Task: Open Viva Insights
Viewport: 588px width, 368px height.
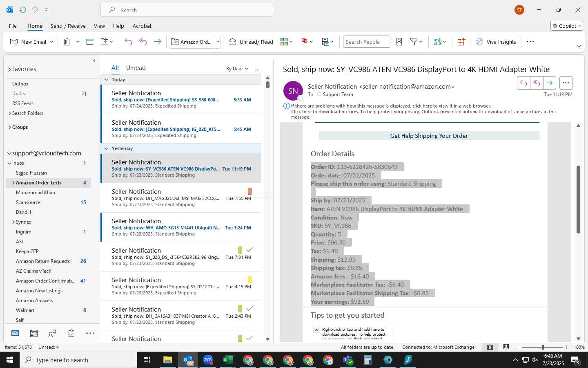Action: click(496, 42)
